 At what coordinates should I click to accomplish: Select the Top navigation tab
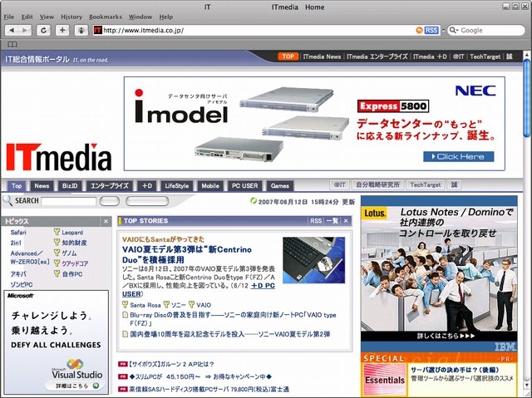17,186
